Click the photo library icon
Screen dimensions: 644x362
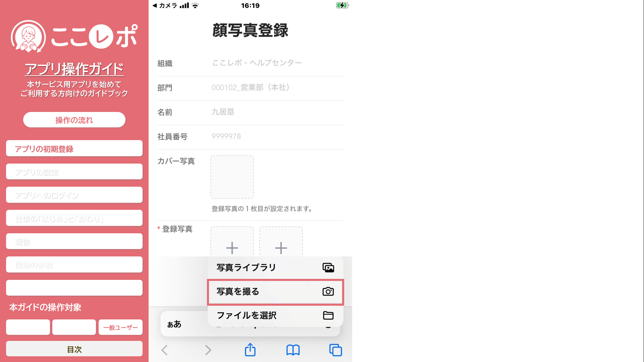tap(328, 267)
